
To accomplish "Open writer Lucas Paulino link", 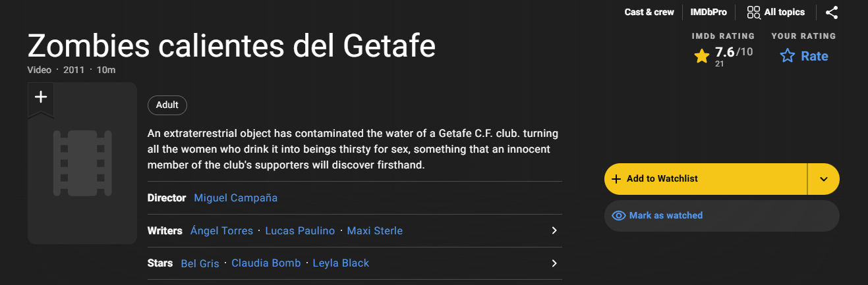I will click(300, 231).
